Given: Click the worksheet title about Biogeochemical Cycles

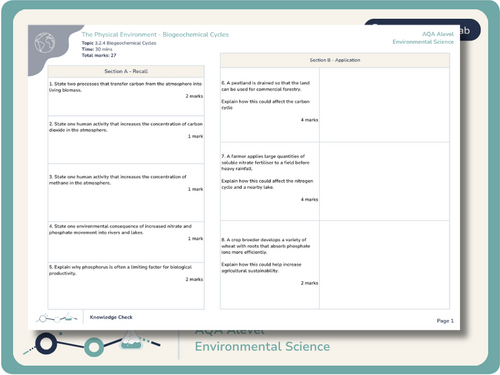Looking at the screenshot, I should (155, 34).
